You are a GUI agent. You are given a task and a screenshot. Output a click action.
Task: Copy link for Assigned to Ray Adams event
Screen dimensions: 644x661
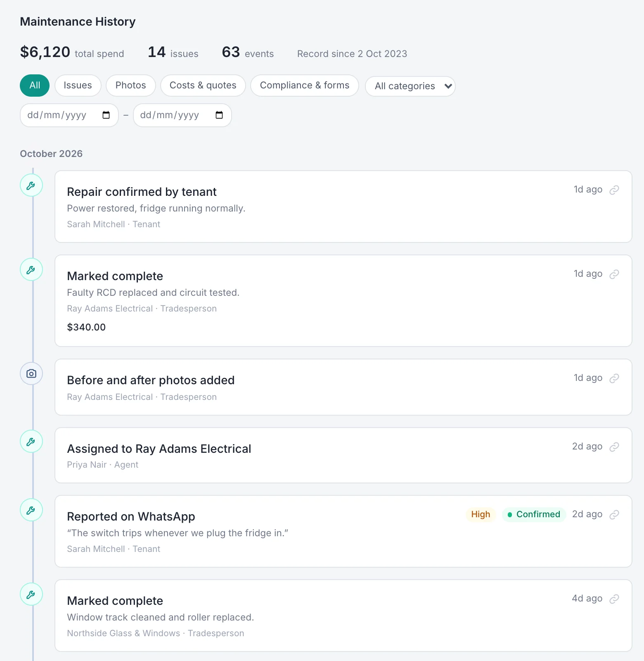pos(614,447)
